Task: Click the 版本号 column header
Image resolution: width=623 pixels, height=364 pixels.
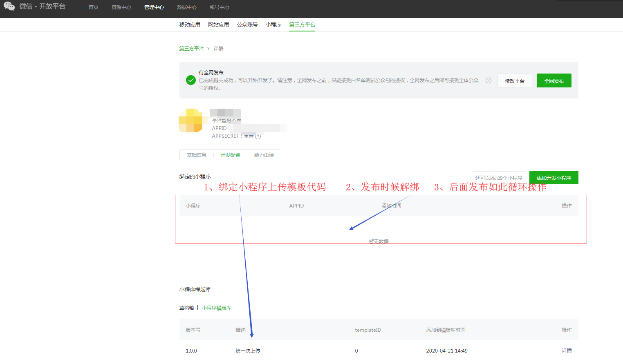Action: [x=193, y=330]
